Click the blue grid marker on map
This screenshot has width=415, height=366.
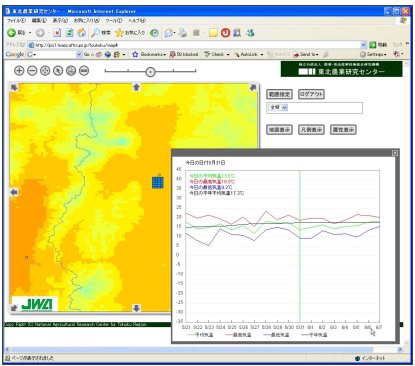coord(158,182)
